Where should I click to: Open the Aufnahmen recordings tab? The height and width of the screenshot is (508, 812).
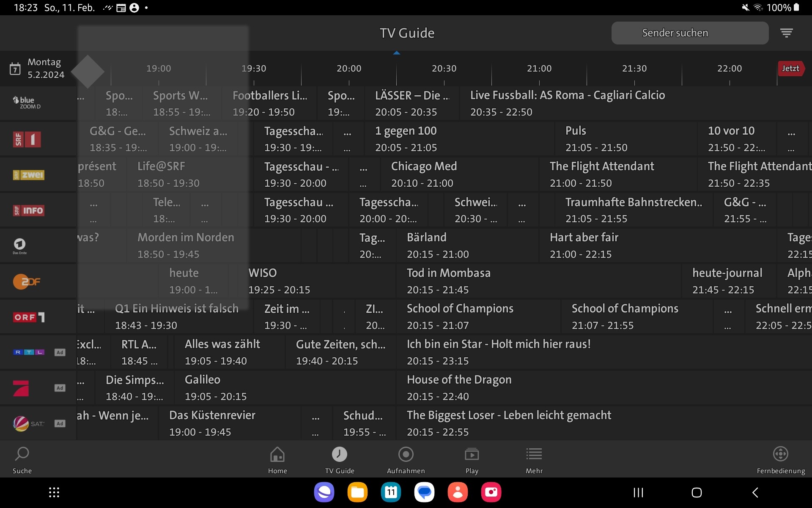pos(406,459)
